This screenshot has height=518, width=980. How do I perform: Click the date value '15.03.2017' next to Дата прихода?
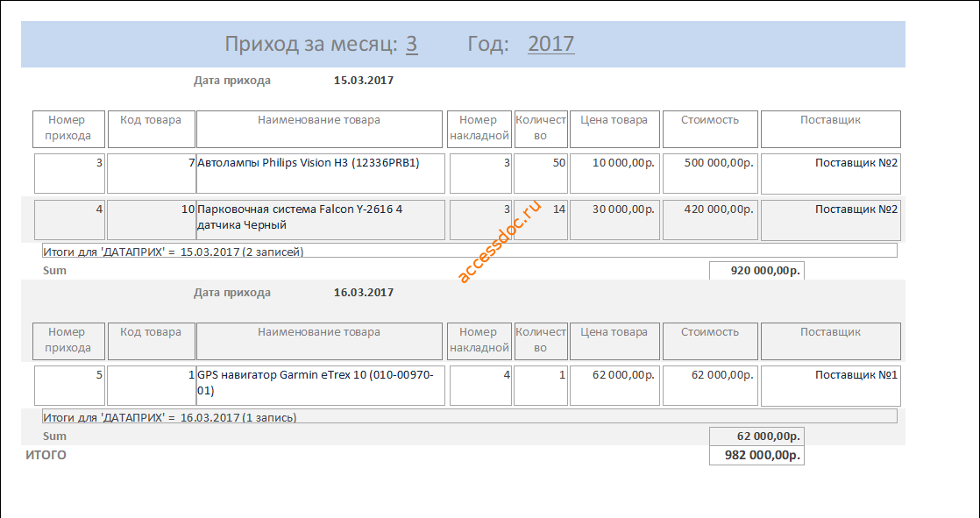(364, 80)
